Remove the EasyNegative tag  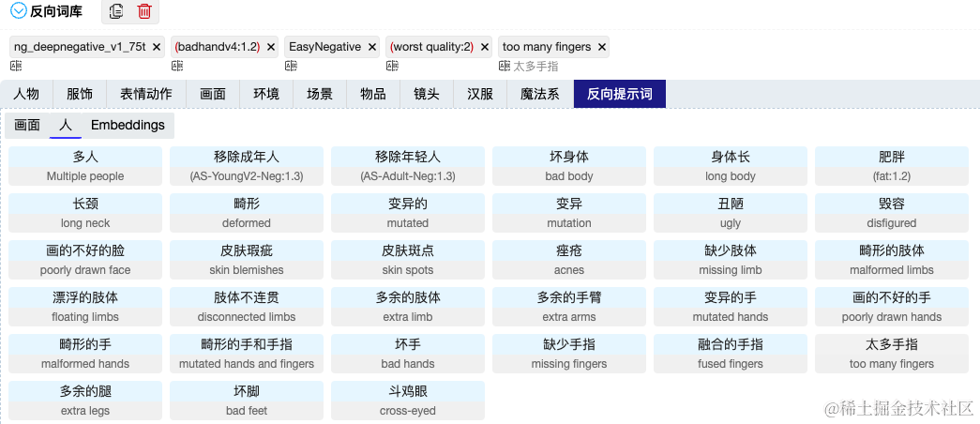(x=372, y=47)
